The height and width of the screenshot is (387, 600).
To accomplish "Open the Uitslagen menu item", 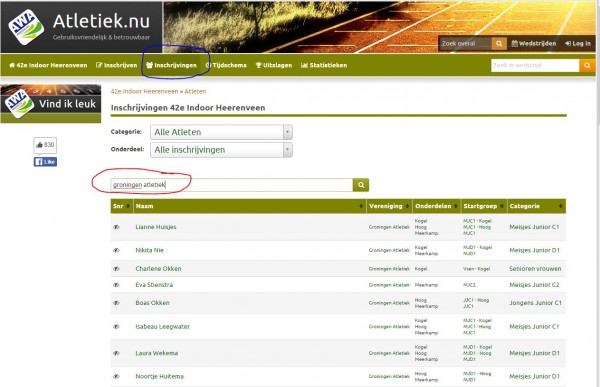I will pos(274,65).
